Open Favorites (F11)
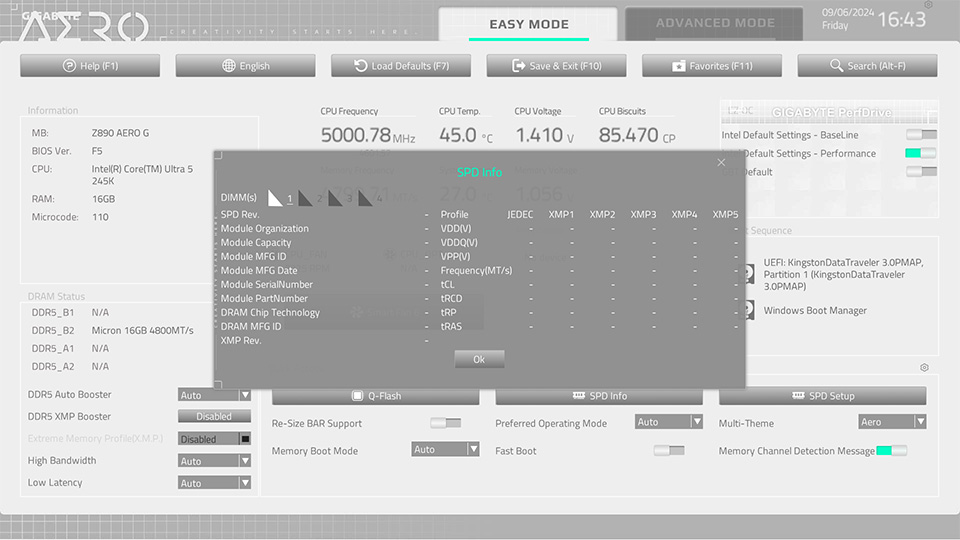This screenshot has height=540, width=960. 712,66
